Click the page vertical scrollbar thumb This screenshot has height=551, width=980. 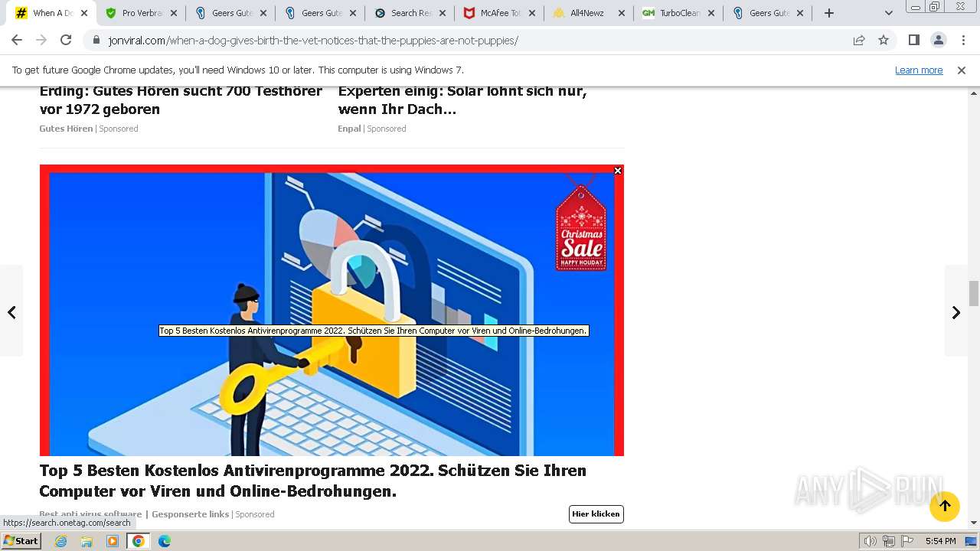pyautogui.click(x=974, y=292)
